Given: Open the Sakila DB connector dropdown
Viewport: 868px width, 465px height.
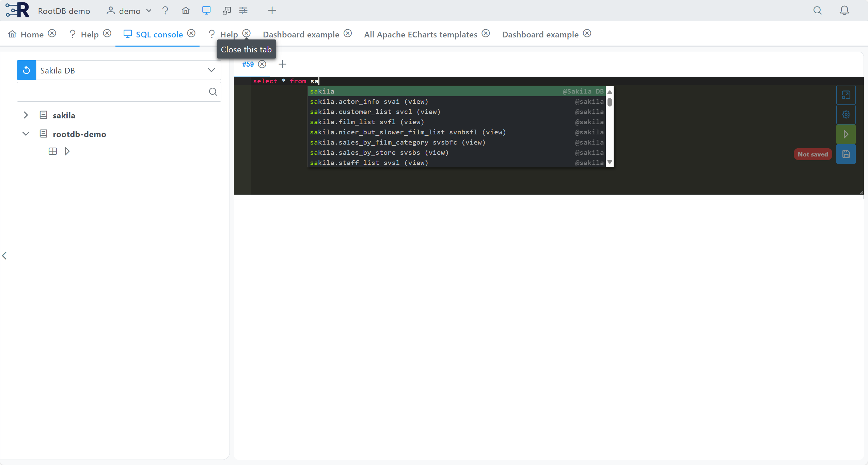Looking at the screenshot, I should (128, 70).
